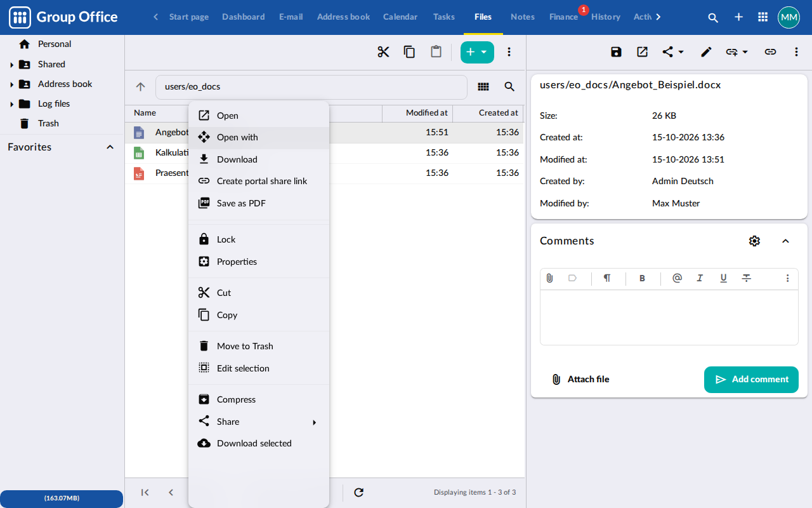This screenshot has height=508, width=812.
Task: Click the refresh icon in the pagination bar
Action: 358,492
